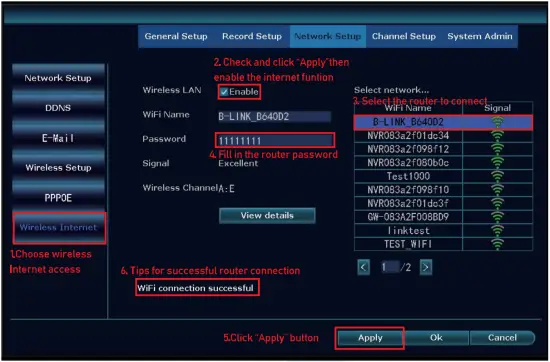The width and height of the screenshot is (550, 362).
Task: Select the B-LINK_B640D2 network row
Action: click(443, 122)
